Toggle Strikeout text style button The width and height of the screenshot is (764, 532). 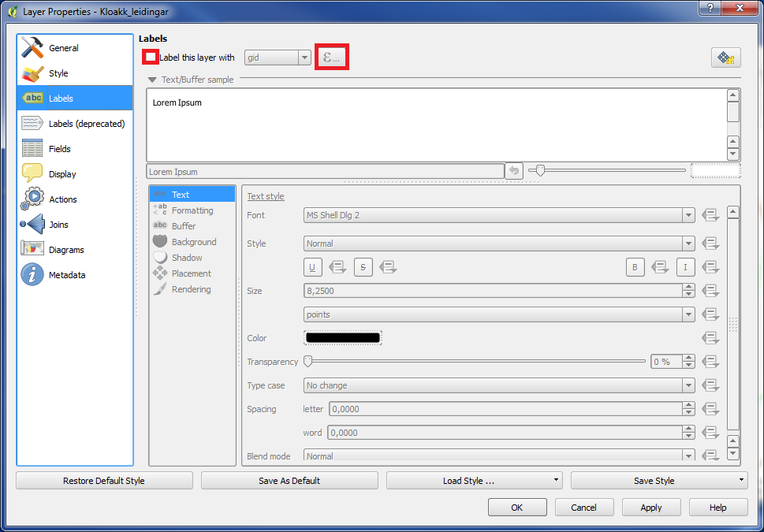[x=363, y=267]
